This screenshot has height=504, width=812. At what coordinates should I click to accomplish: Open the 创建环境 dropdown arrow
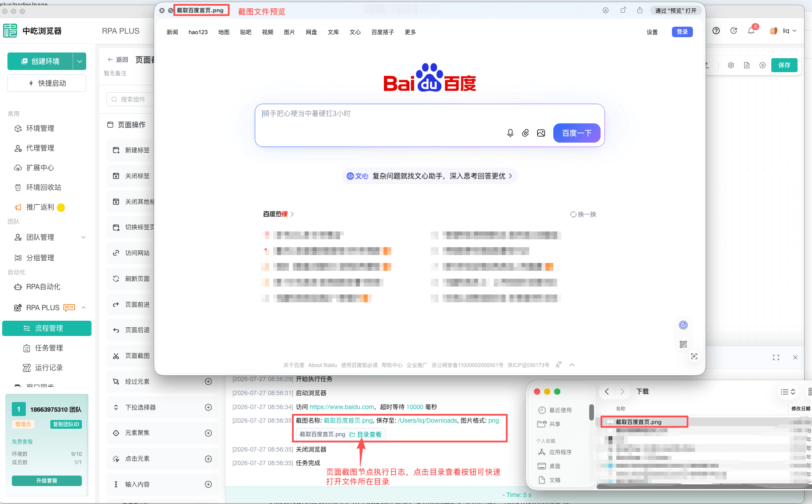[x=80, y=61]
